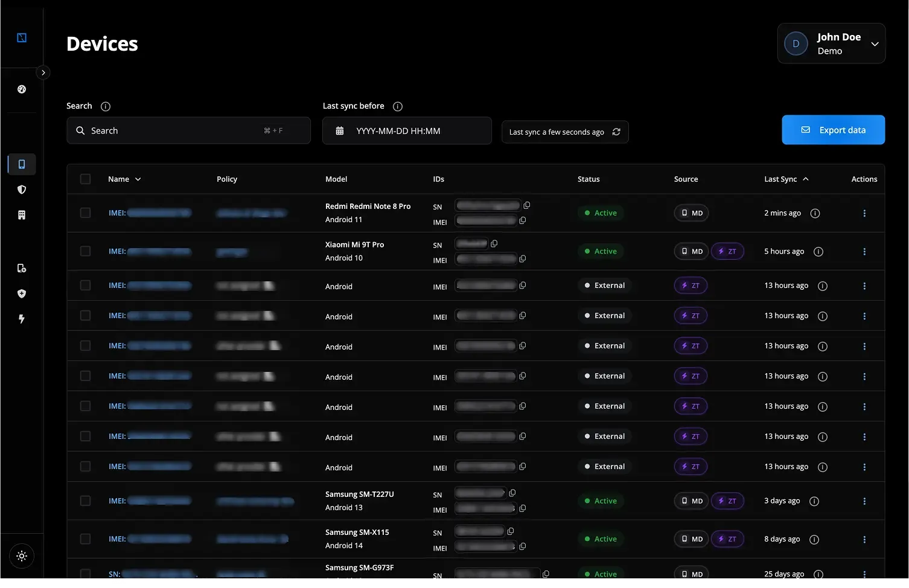
Task: Open the Devices page in sidebar
Action: tap(22, 164)
